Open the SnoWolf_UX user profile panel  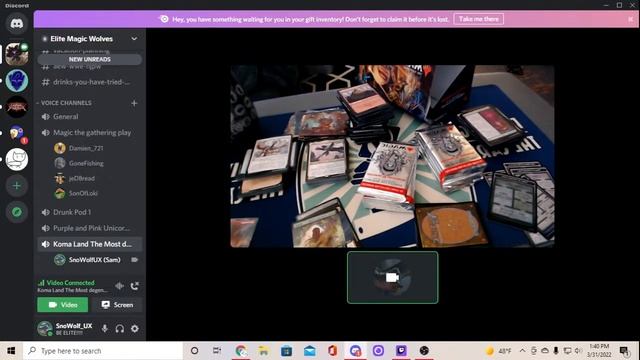click(x=65, y=329)
